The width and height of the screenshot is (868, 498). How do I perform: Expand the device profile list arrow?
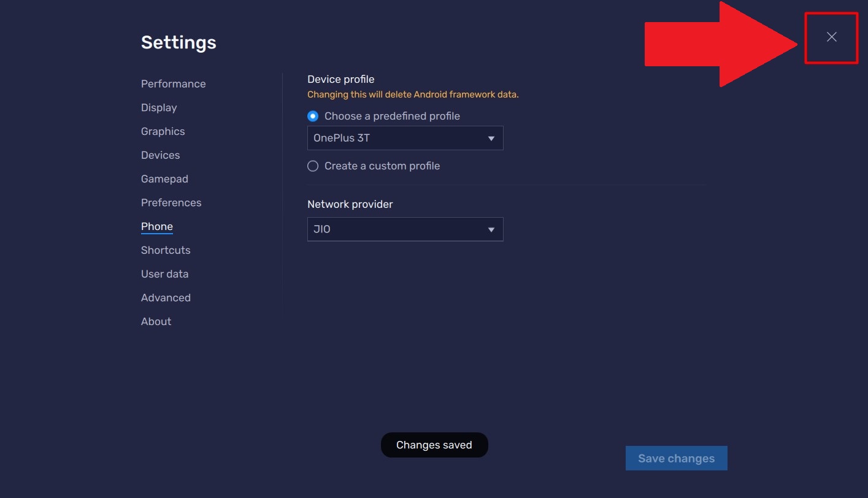[491, 137]
